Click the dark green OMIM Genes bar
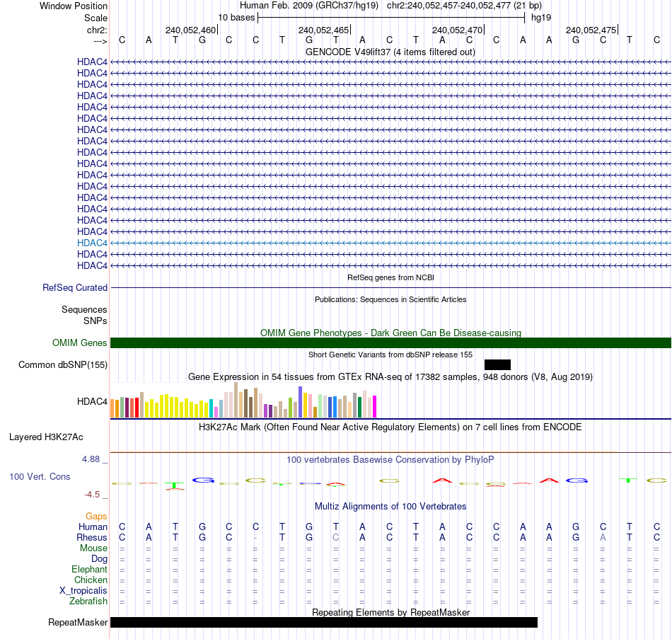 (391, 342)
